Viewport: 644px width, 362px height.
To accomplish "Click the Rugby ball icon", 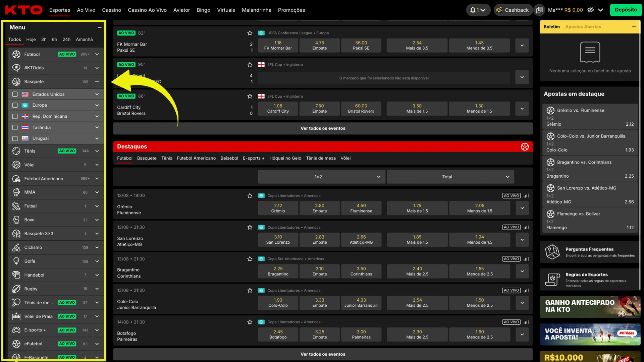I will (x=16, y=289).
